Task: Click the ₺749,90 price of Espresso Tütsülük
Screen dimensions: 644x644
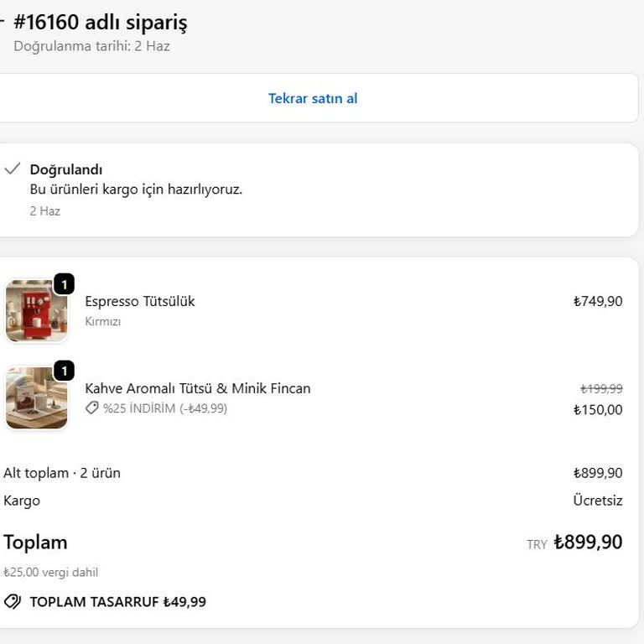Action: coord(598,302)
